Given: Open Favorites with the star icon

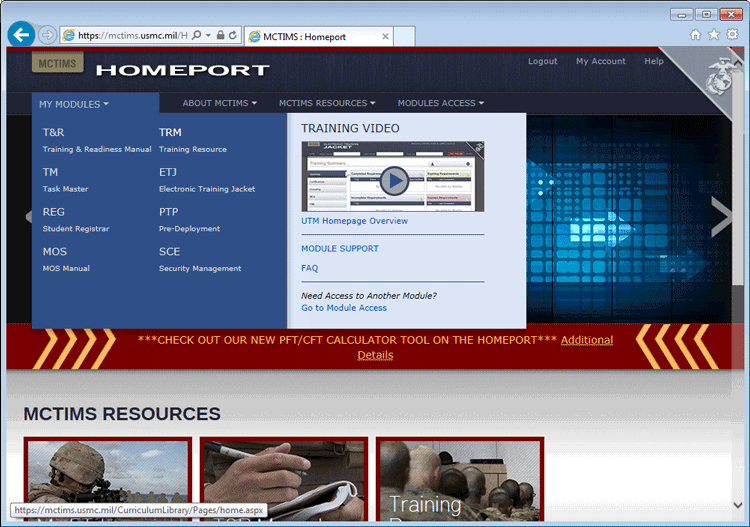Looking at the screenshot, I should pos(714,34).
